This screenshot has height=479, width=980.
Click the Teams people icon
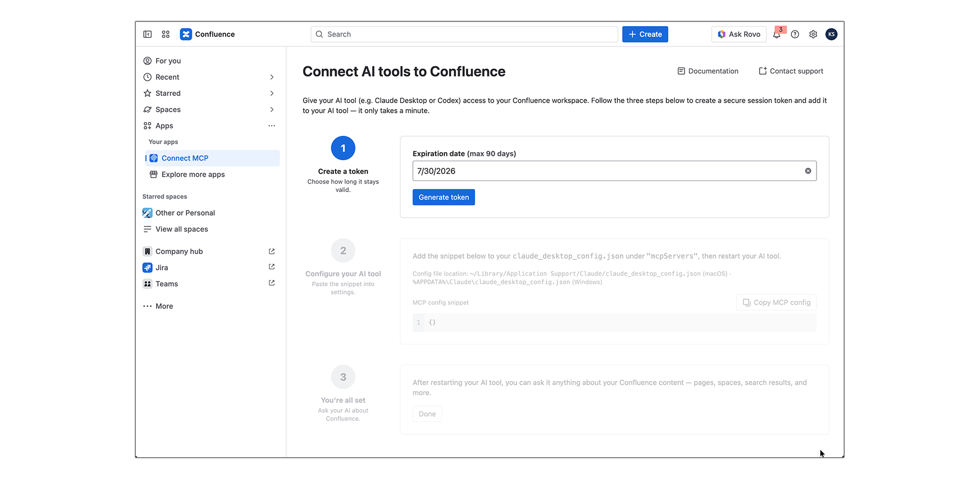pos(148,284)
